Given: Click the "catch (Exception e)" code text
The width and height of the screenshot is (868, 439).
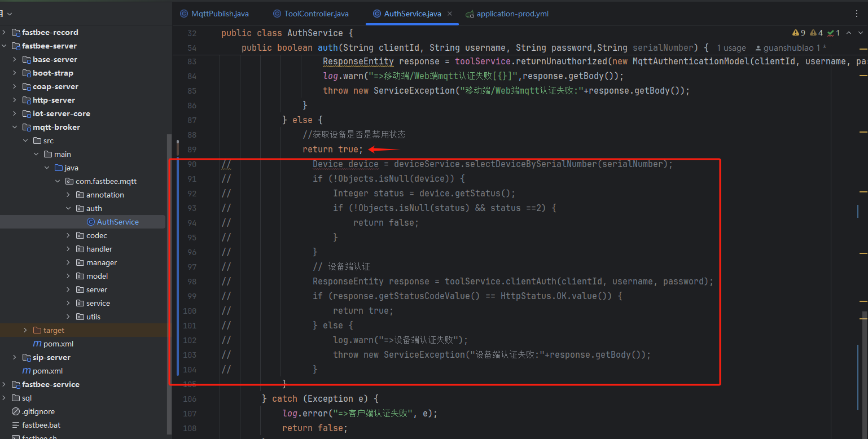Looking at the screenshot, I should (x=320, y=398).
